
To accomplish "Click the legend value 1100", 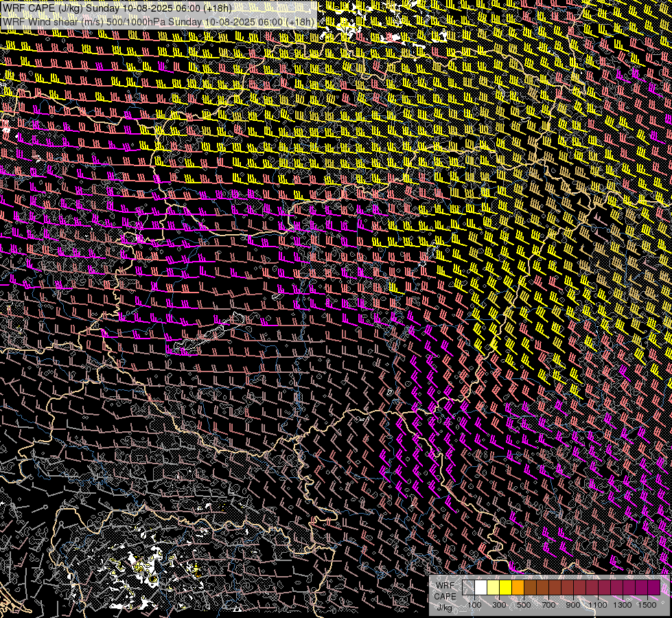I will [x=597, y=605].
